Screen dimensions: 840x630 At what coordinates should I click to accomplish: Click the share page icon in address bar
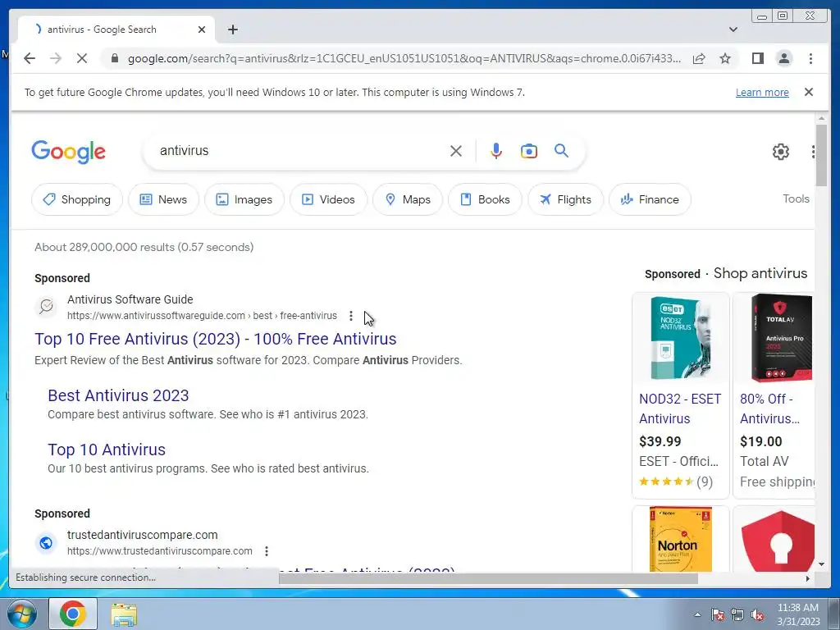click(699, 58)
